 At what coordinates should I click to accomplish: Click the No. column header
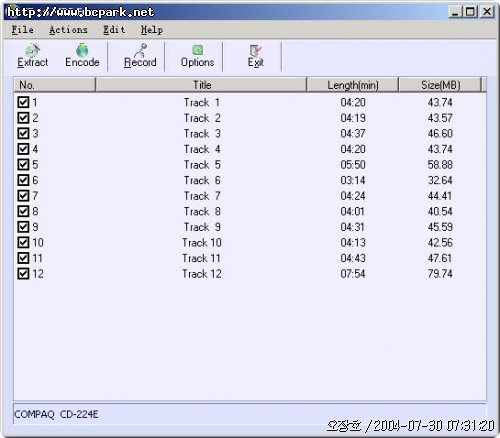pos(55,85)
